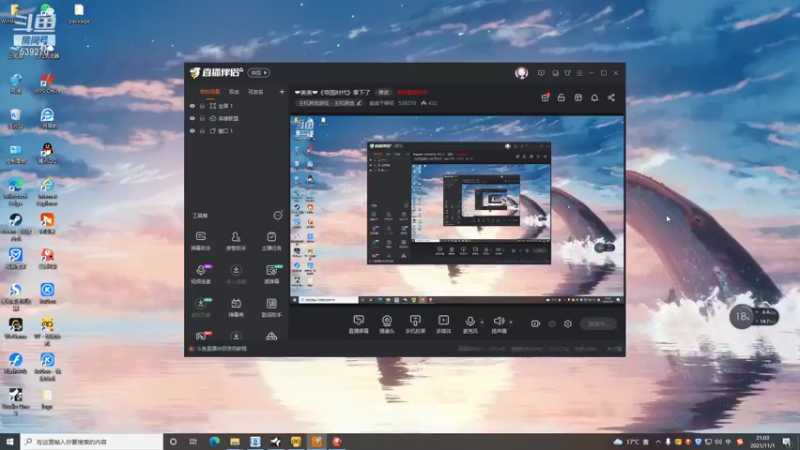Open the 视频连麦 video mic-link tool
The height and width of the screenshot is (450, 800).
[x=201, y=274]
